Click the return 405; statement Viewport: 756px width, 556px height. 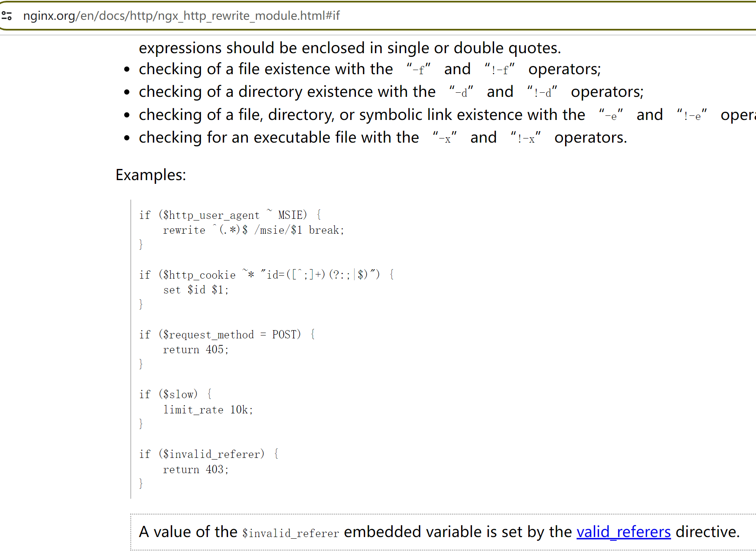[x=195, y=349]
